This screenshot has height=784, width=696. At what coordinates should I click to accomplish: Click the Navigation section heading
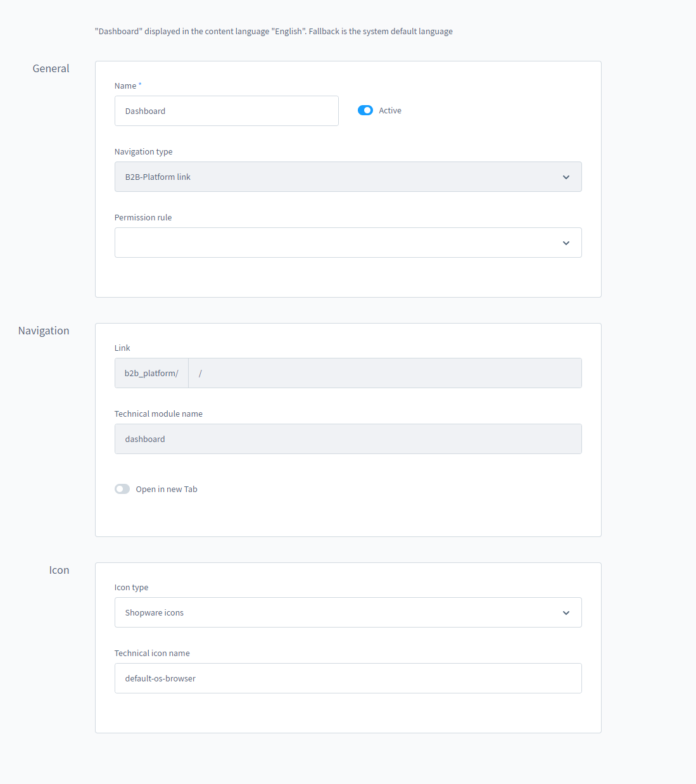coord(44,331)
